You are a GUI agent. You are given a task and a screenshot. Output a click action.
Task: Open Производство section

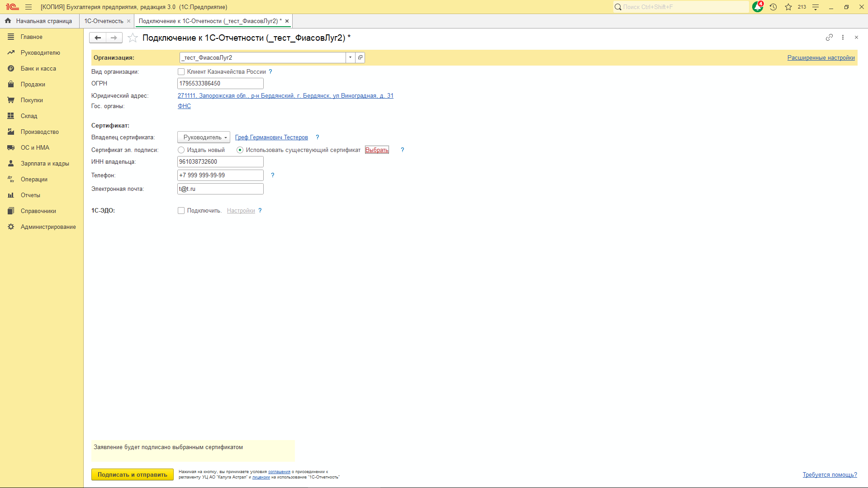42,132
